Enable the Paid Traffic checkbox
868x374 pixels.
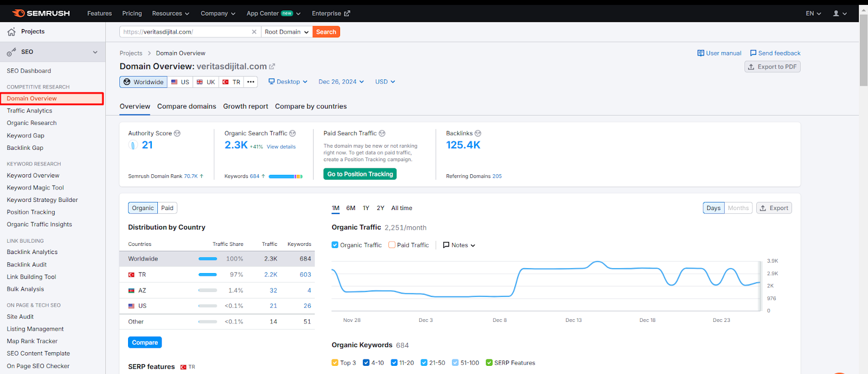pos(392,245)
